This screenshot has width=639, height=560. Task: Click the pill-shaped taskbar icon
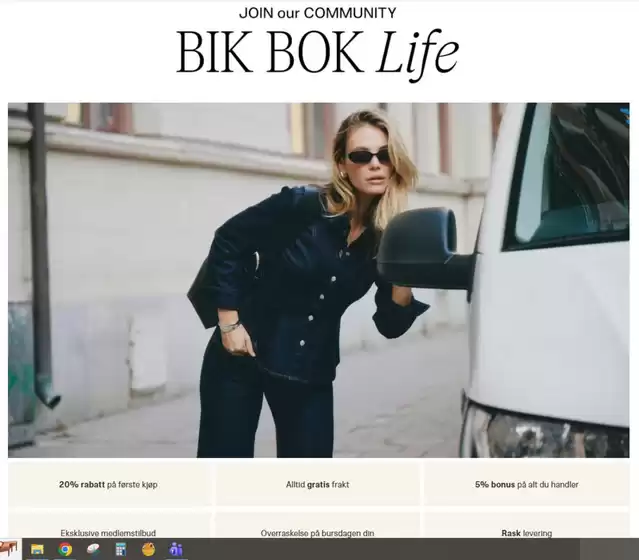point(93,549)
